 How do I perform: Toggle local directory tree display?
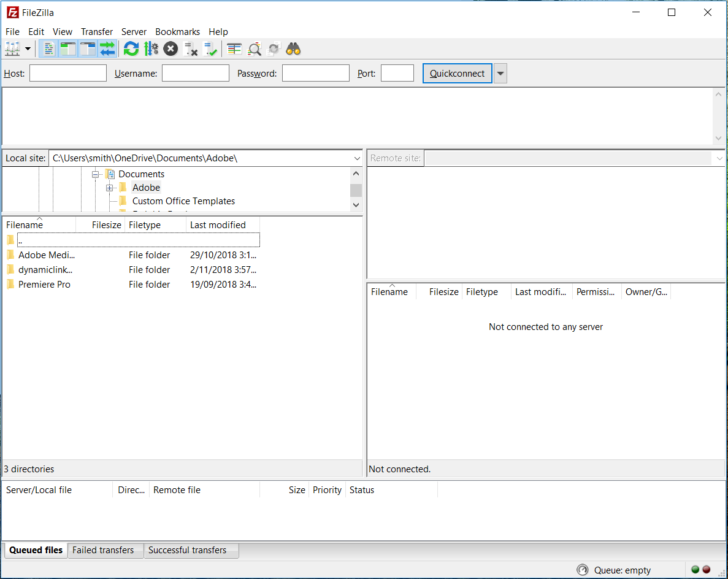tap(68, 48)
